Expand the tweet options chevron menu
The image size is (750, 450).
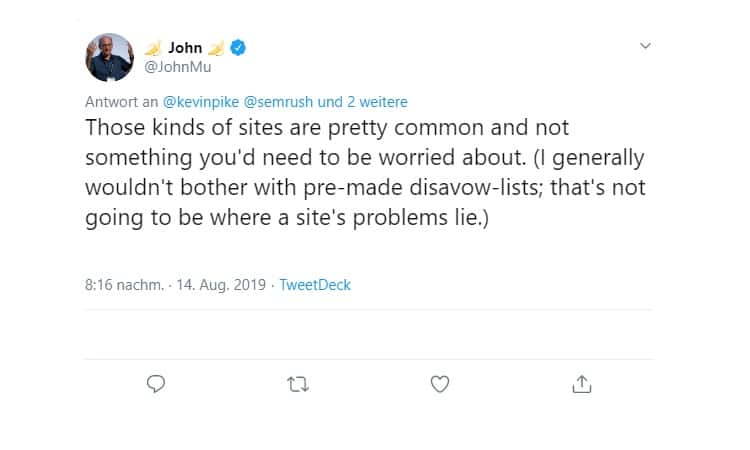point(645,46)
